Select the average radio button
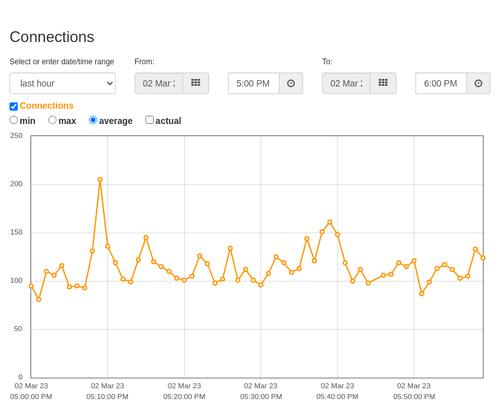 coord(93,120)
